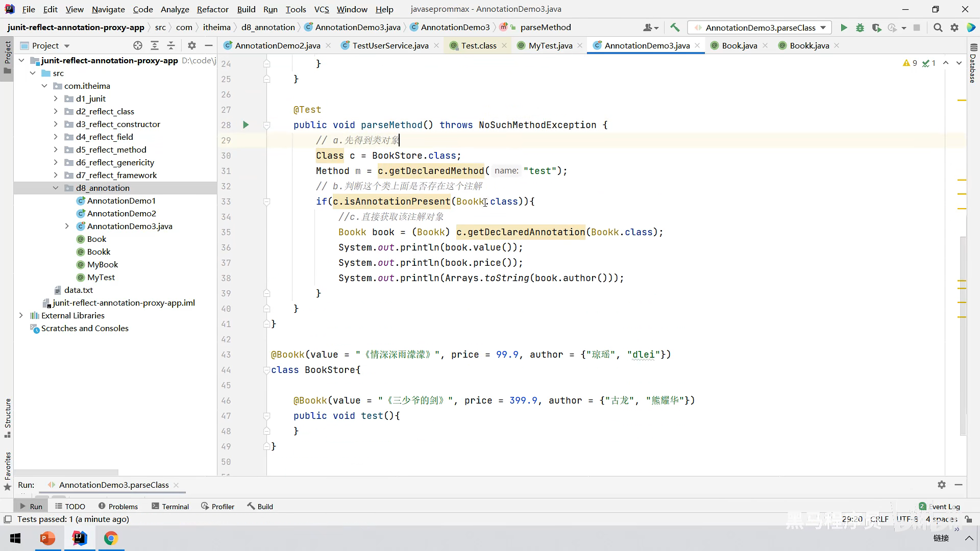
Task: Click the green Run button in toolbar
Action: click(x=844, y=28)
